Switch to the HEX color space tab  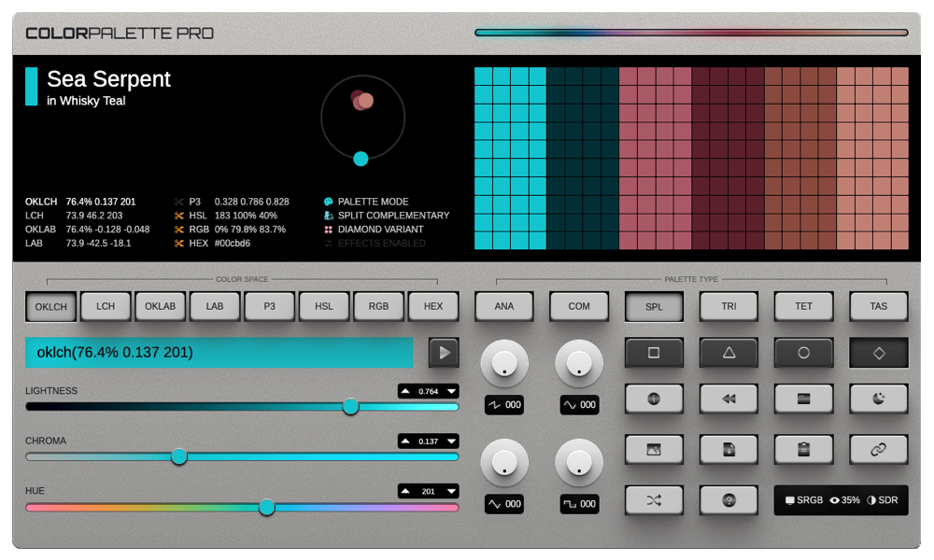432,306
